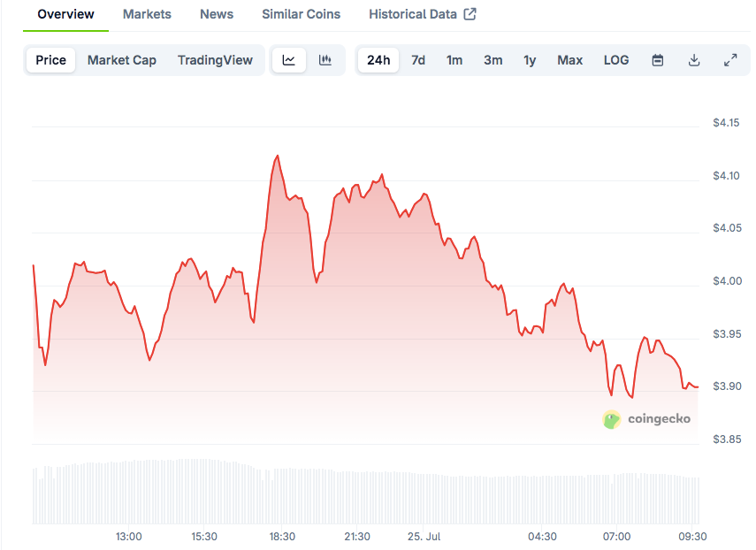The height and width of the screenshot is (550, 756).
Task: Select the Max time range
Action: pyautogui.click(x=570, y=60)
